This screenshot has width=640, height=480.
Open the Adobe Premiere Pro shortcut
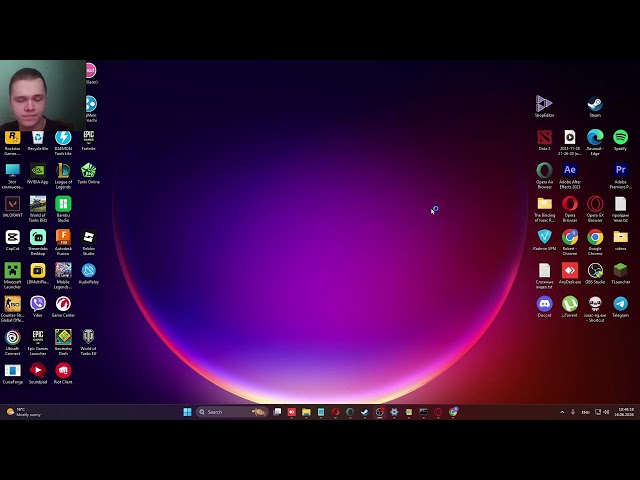[x=620, y=176]
